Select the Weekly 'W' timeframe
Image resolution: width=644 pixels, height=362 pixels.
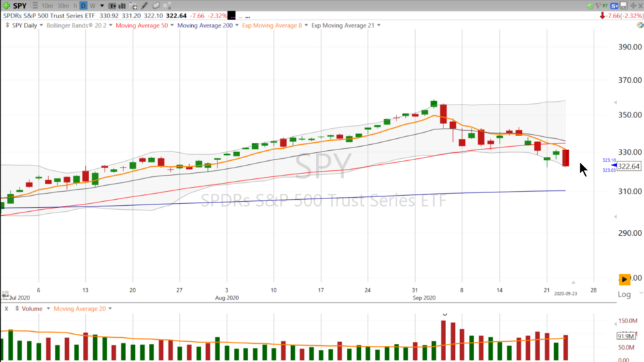tap(93, 6)
